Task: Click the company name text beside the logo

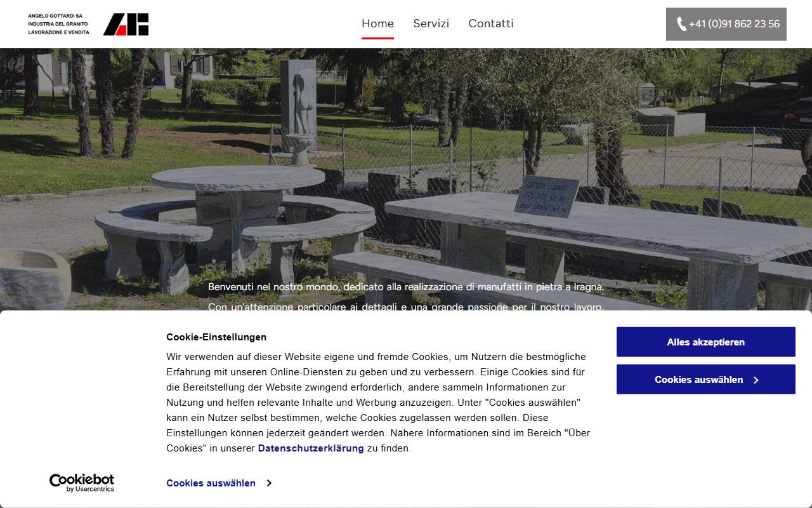Action: [59, 24]
